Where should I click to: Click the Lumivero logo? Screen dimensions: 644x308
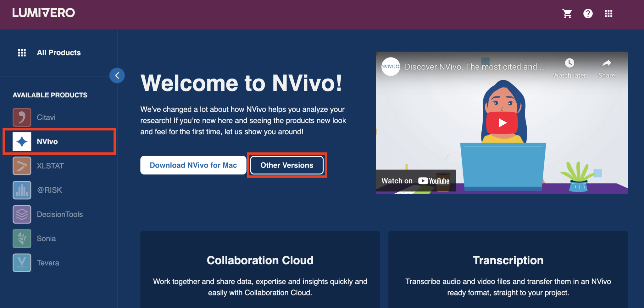(x=43, y=13)
